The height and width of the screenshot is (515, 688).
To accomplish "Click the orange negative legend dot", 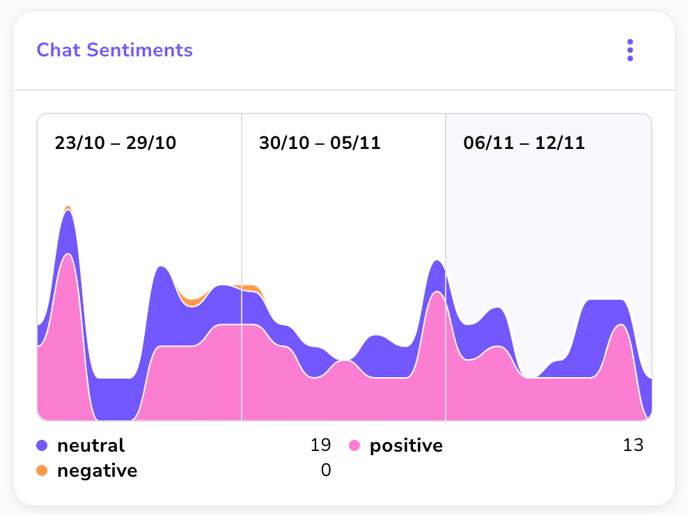I will tap(42, 470).
